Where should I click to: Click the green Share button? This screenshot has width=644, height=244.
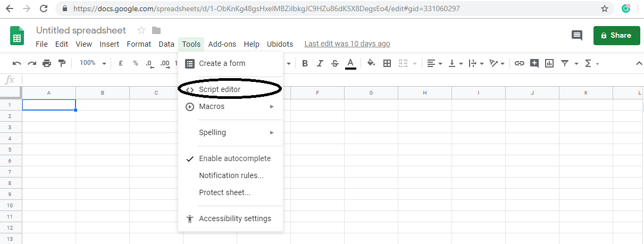tap(617, 35)
